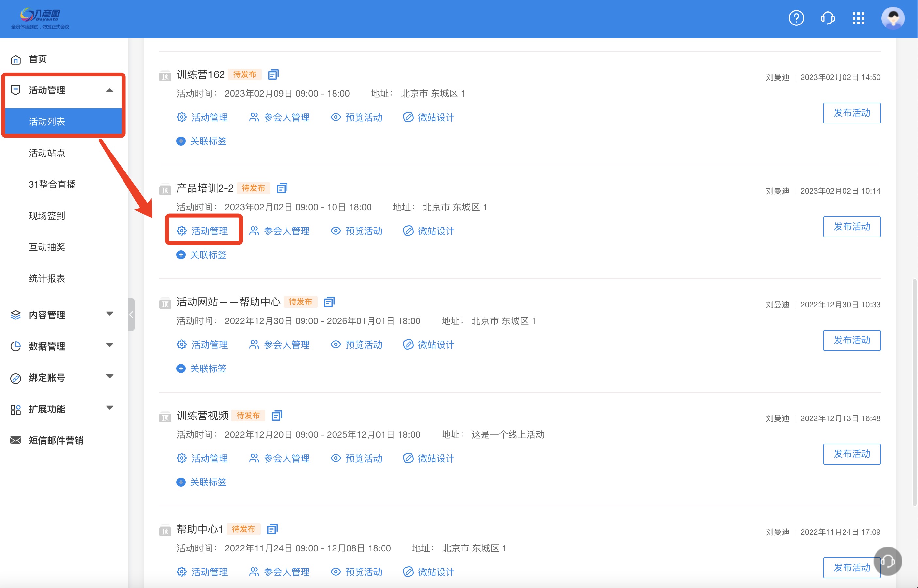This screenshot has width=918, height=588.
Task: Click the floating support headset button
Action: pos(888,561)
